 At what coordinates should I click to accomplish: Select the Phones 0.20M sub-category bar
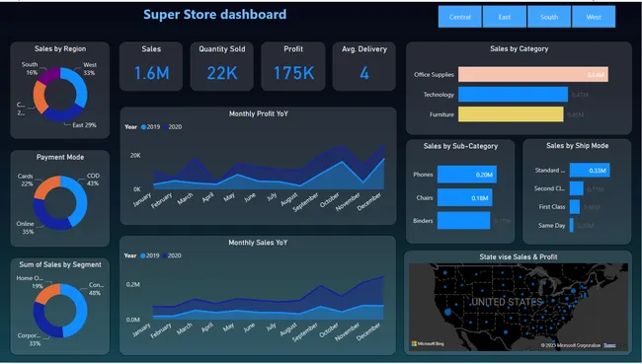467,175
